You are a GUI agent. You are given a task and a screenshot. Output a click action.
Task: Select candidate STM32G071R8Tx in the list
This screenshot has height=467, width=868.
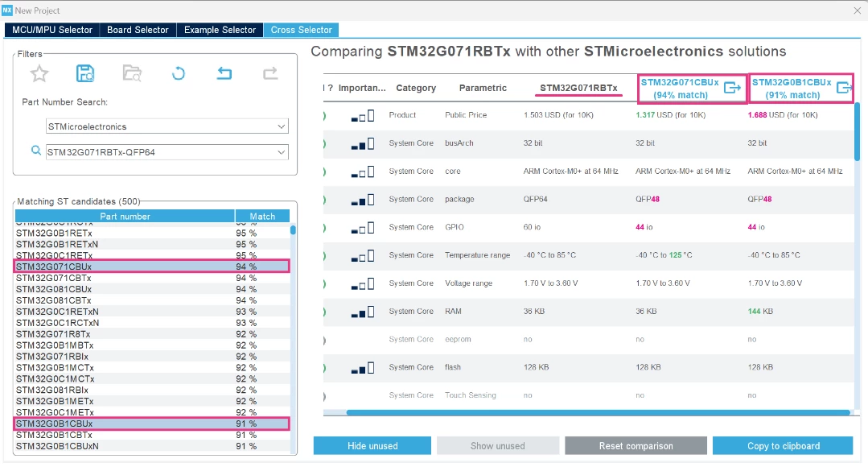[152, 334]
